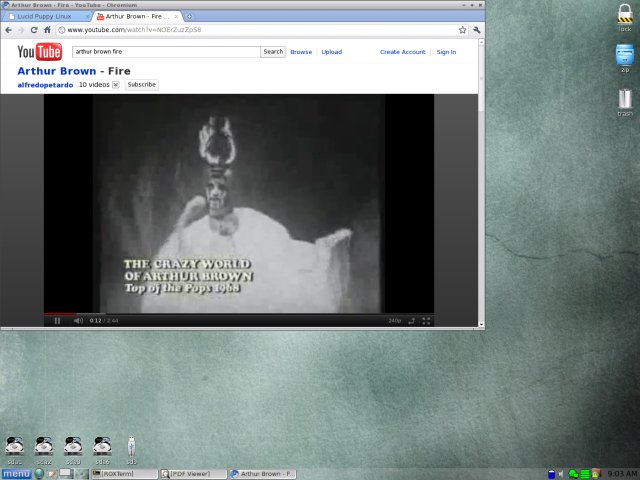640x480 pixels.
Task: Change the 240p video quality
Action: coord(395,321)
